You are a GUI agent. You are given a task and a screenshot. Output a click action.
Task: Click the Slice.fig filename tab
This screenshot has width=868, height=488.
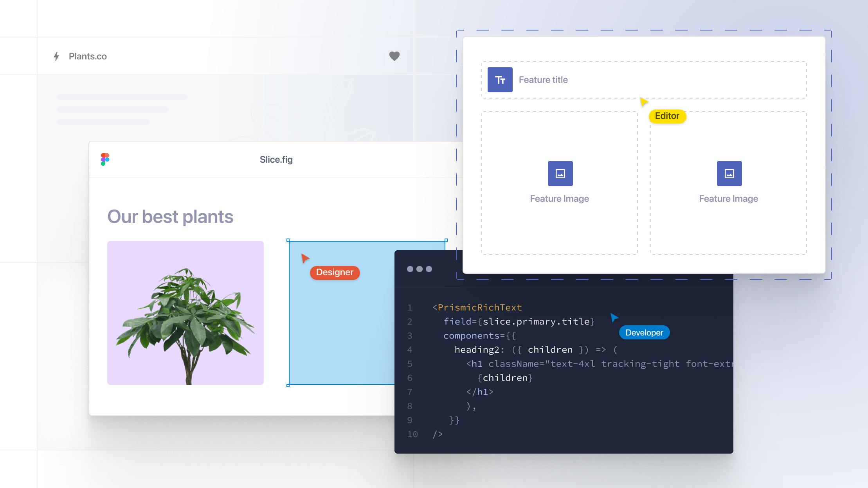tap(276, 159)
